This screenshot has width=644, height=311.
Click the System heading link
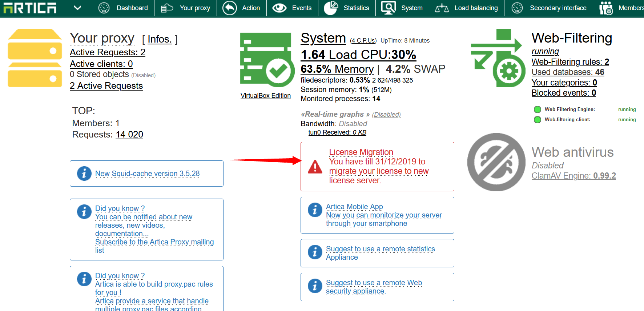[x=323, y=38]
